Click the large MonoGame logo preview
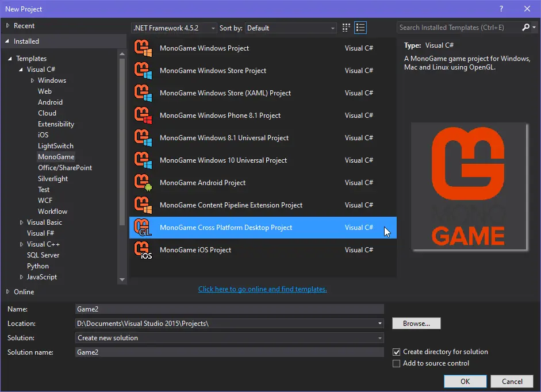541x392 pixels. click(x=469, y=187)
